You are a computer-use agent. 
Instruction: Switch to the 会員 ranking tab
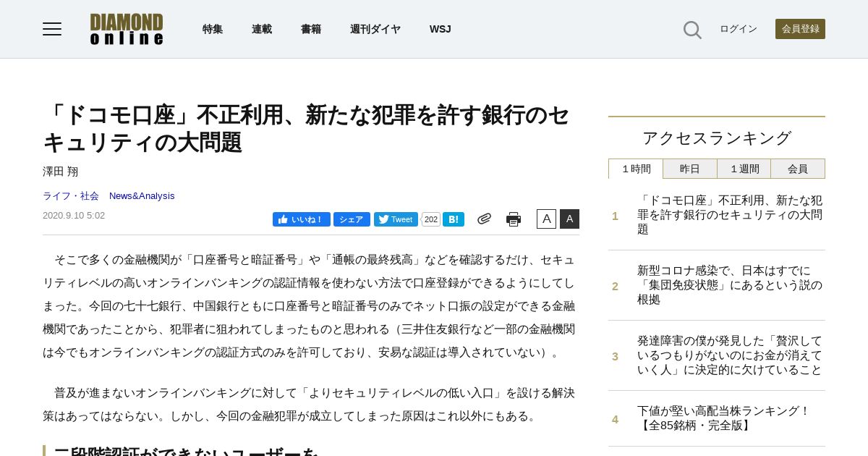798,169
